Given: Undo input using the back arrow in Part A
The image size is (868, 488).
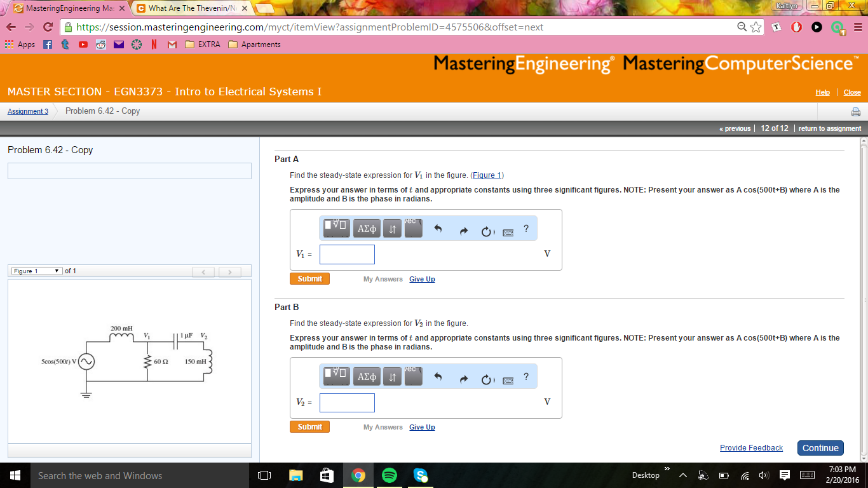Looking at the screenshot, I should coord(437,228).
